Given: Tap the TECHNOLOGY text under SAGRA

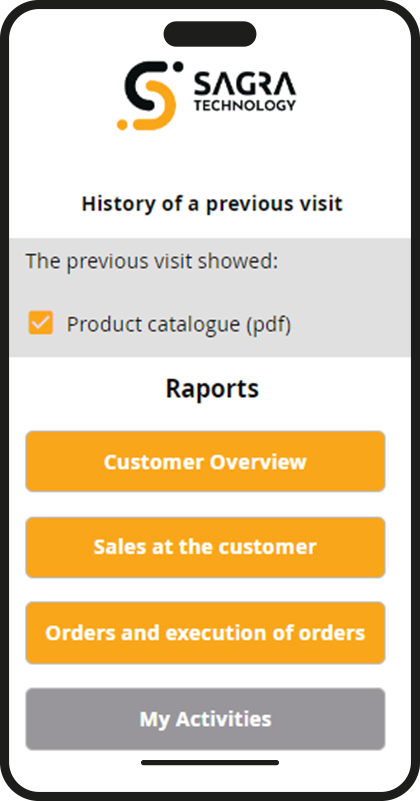Looking at the screenshot, I should [245, 105].
